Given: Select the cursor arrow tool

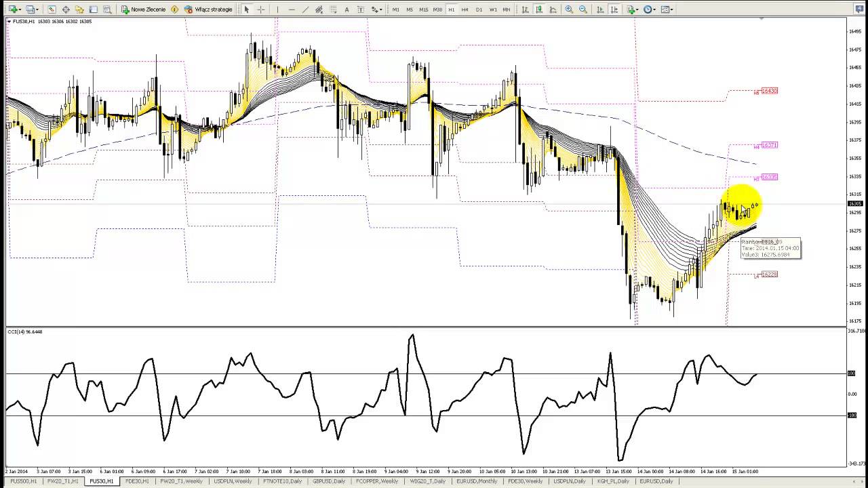Looking at the screenshot, I should (247, 9).
